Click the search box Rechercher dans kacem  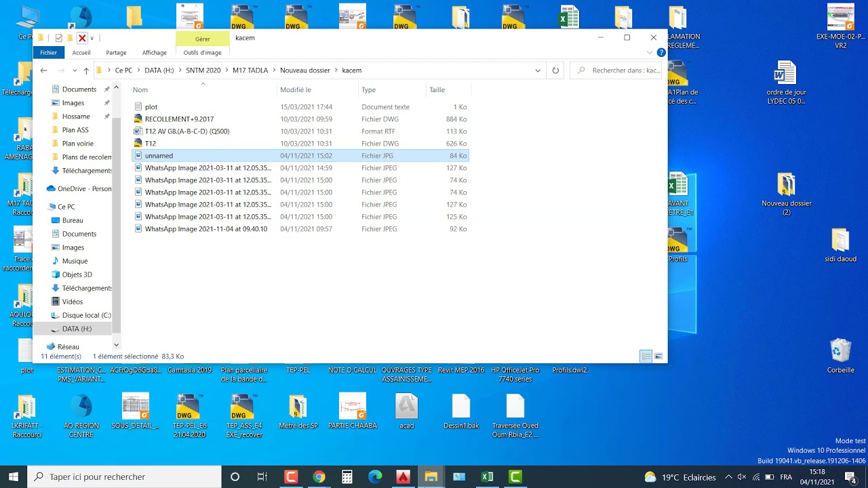coord(617,70)
